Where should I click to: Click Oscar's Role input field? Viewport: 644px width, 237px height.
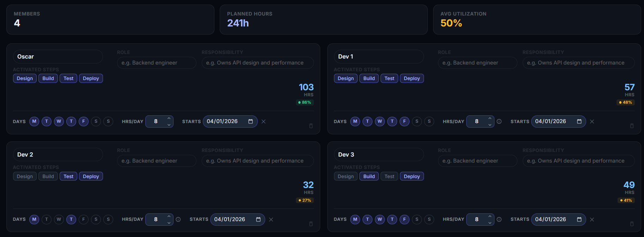pyautogui.click(x=157, y=63)
